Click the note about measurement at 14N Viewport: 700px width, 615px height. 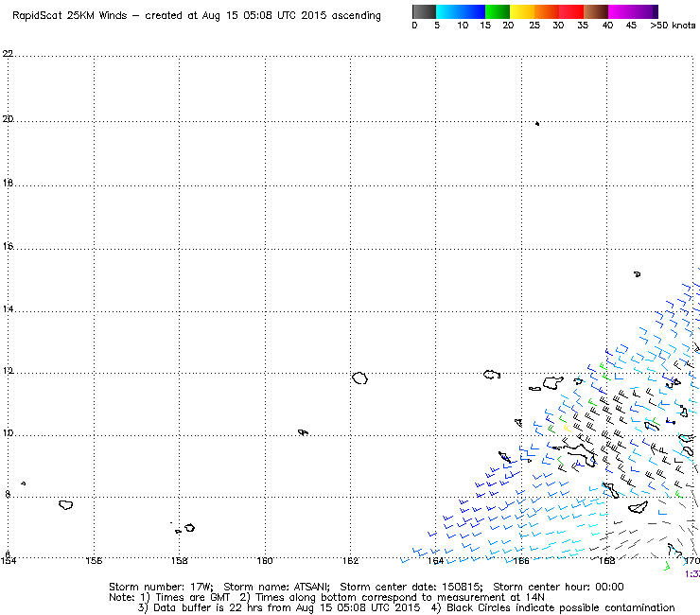point(392,597)
